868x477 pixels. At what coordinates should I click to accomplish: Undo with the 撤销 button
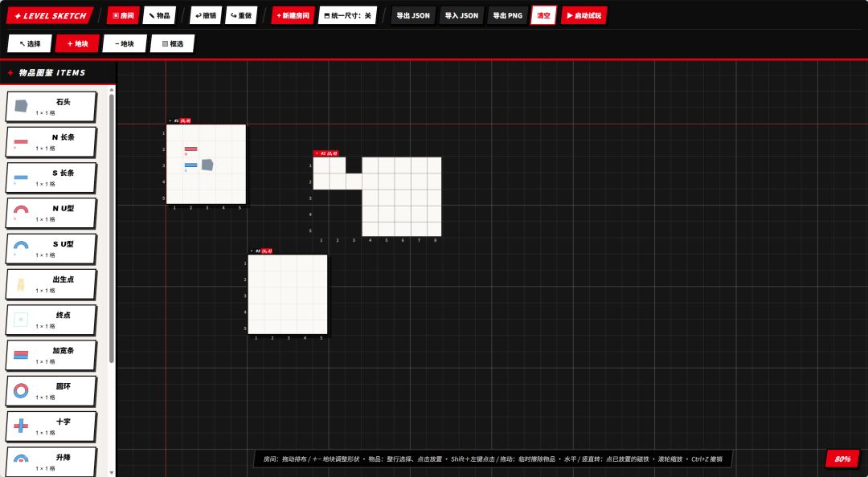206,15
